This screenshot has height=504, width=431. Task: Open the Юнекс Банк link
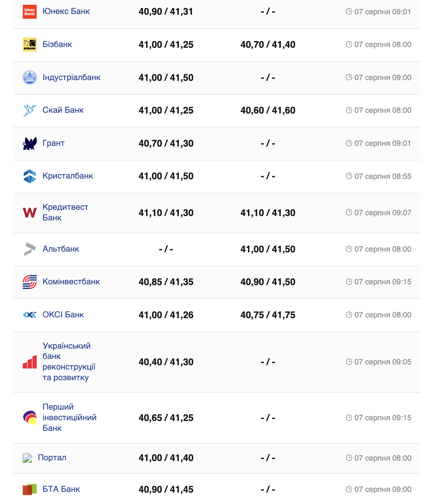point(66,11)
